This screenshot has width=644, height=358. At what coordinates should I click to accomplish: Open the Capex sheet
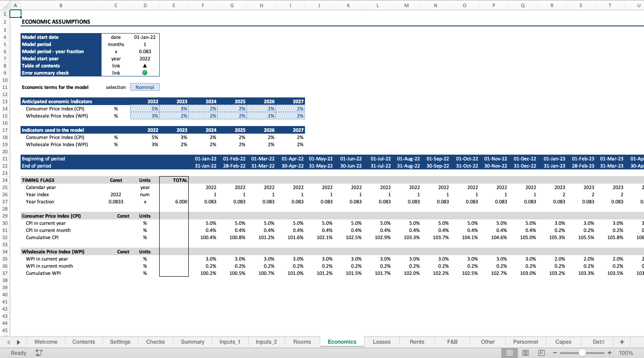pos(563,341)
